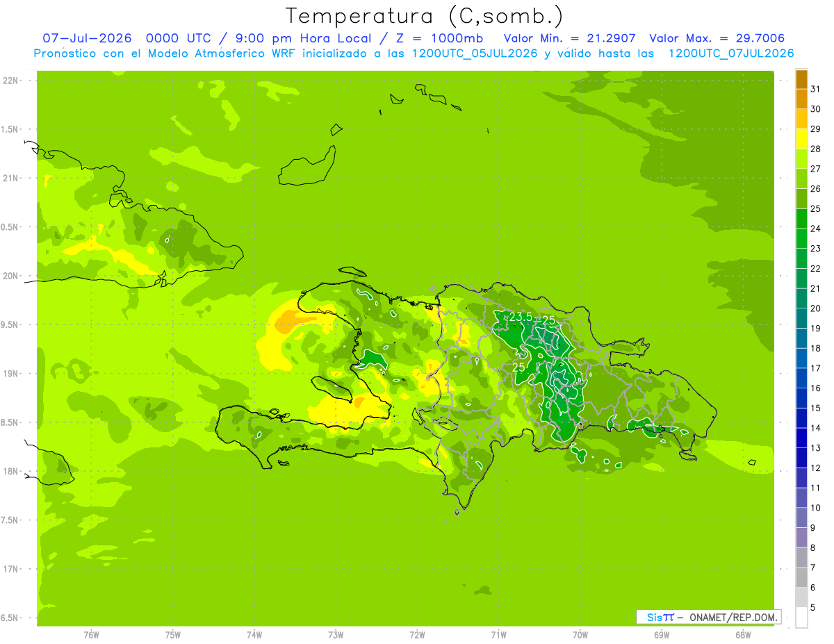Select the date text "07-Jul-2026"
The image size is (834, 644).
pos(88,38)
